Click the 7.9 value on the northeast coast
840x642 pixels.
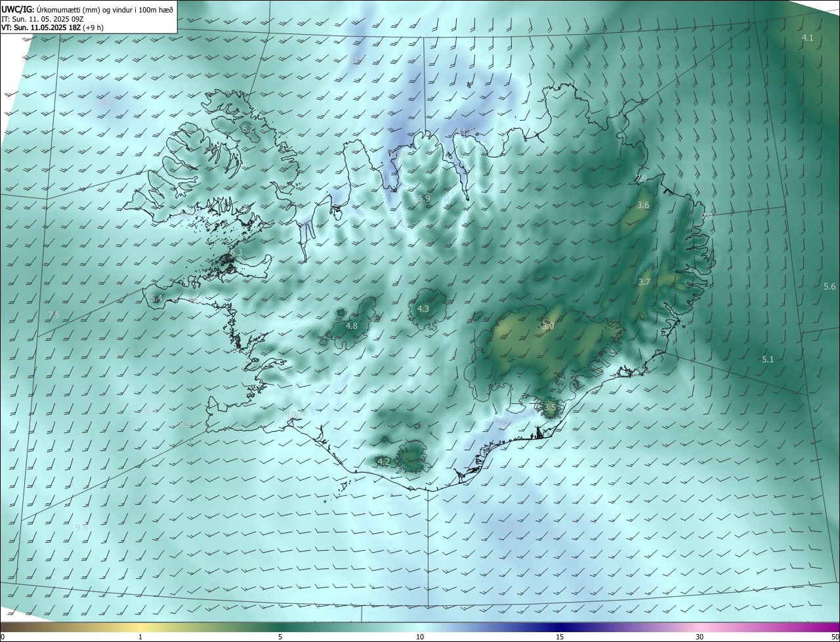pos(641,179)
